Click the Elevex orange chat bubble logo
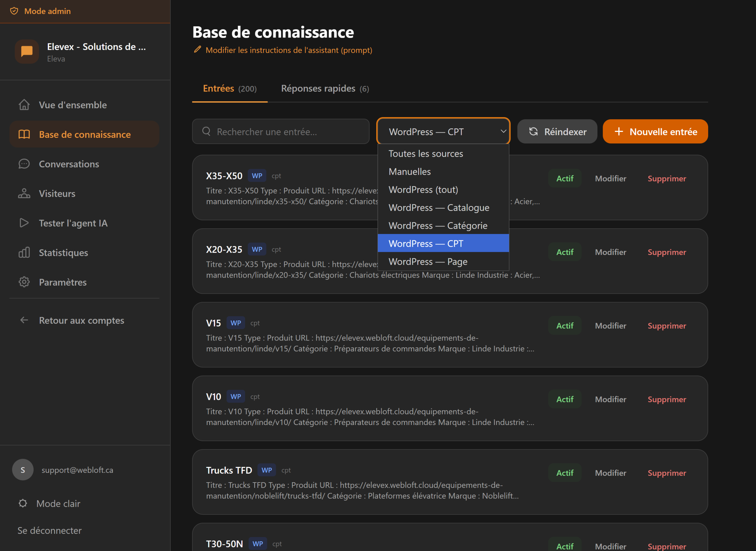The width and height of the screenshot is (756, 551). [27, 51]
